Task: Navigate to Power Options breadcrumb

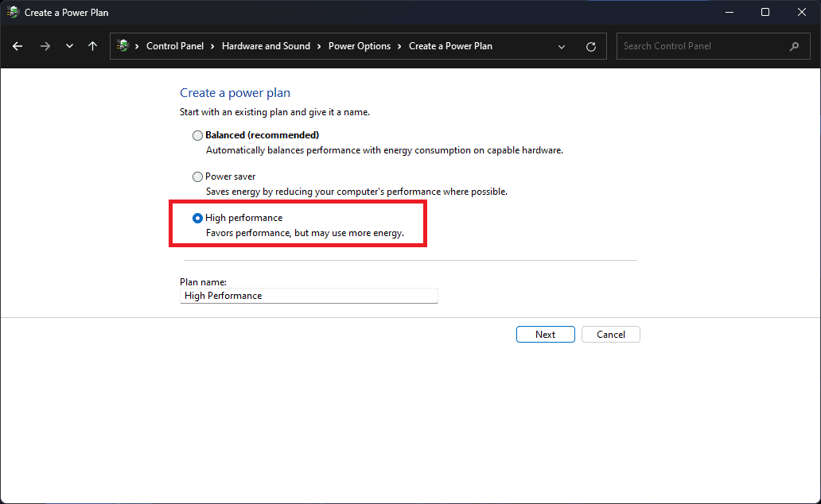Action: [x=360, y=46]
